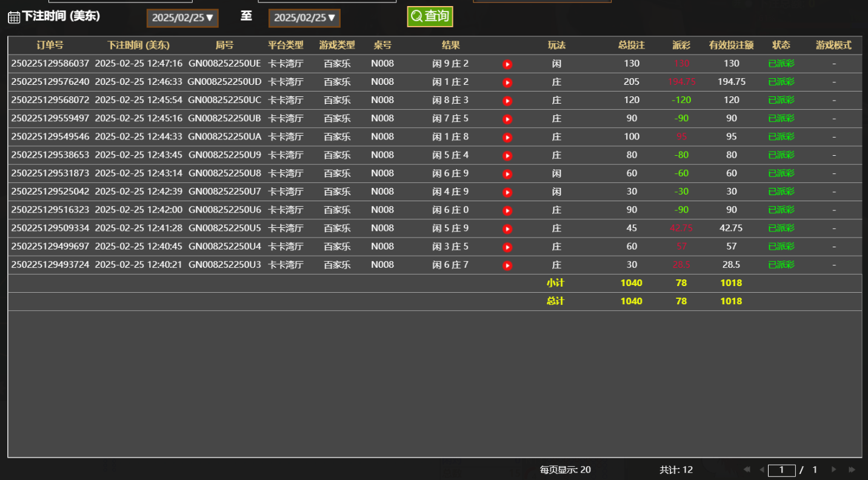
Task: Click the green 查询 search button
Action: tap(430, 16)
